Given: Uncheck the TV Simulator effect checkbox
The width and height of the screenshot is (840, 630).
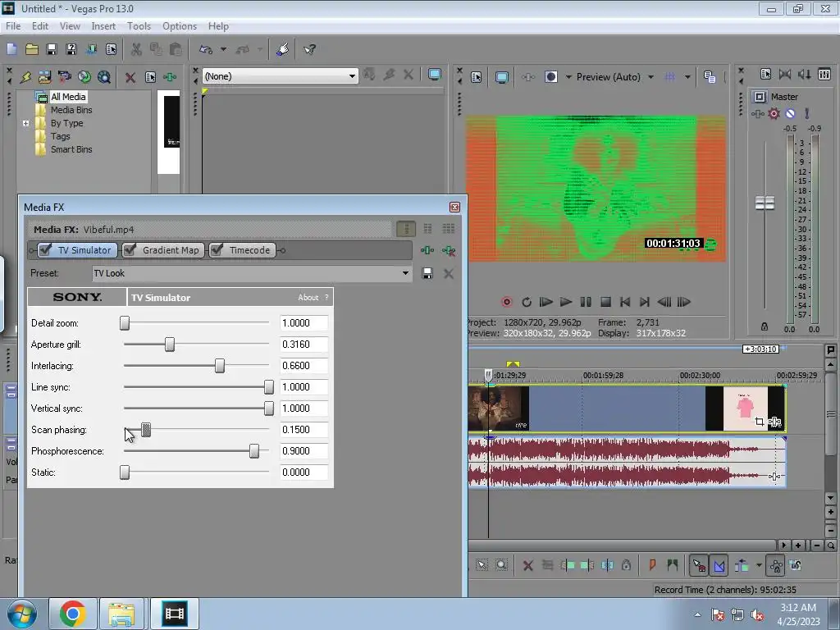Looking at the screenshot, I should [x=45, y=249].
